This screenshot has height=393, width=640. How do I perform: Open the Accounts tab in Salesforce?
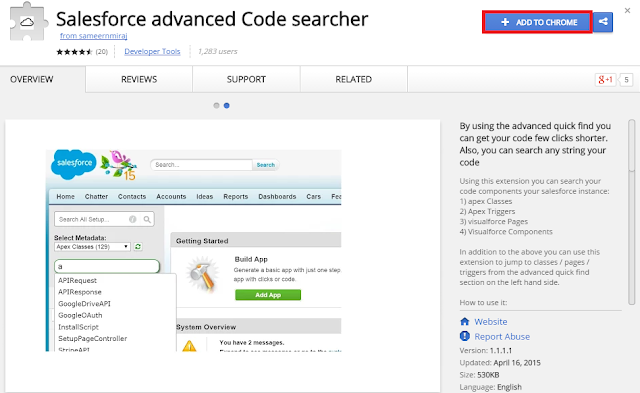pyautogui.click(x=171, y=196)
